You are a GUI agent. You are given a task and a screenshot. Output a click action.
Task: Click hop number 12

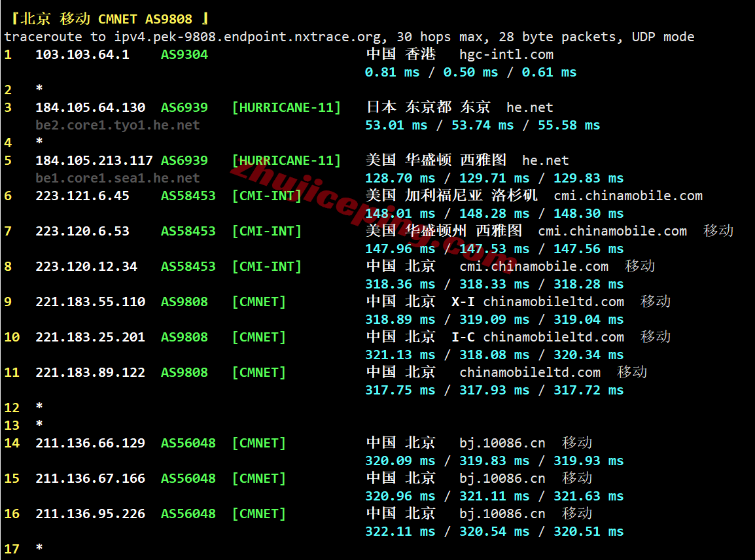12,408
